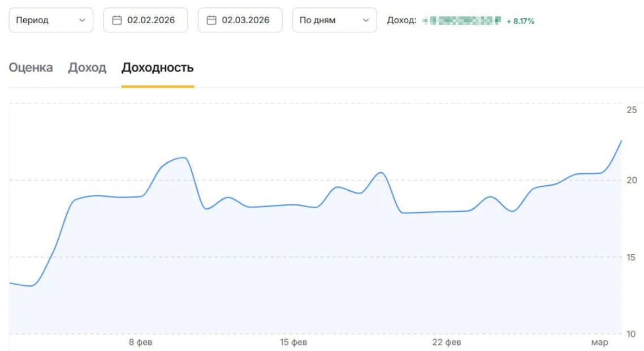
Task: Expand the По дням grouping dropdown
Action: 334,20
